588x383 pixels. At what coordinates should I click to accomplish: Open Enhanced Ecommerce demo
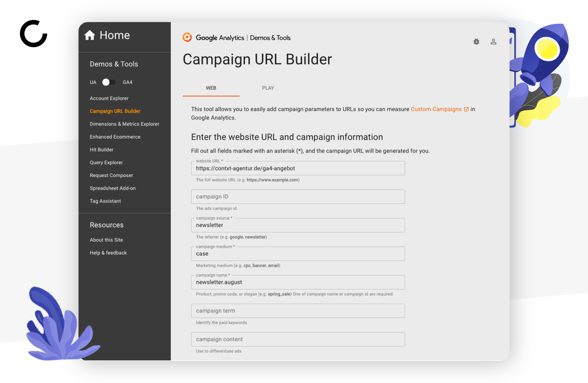point(115,137)
